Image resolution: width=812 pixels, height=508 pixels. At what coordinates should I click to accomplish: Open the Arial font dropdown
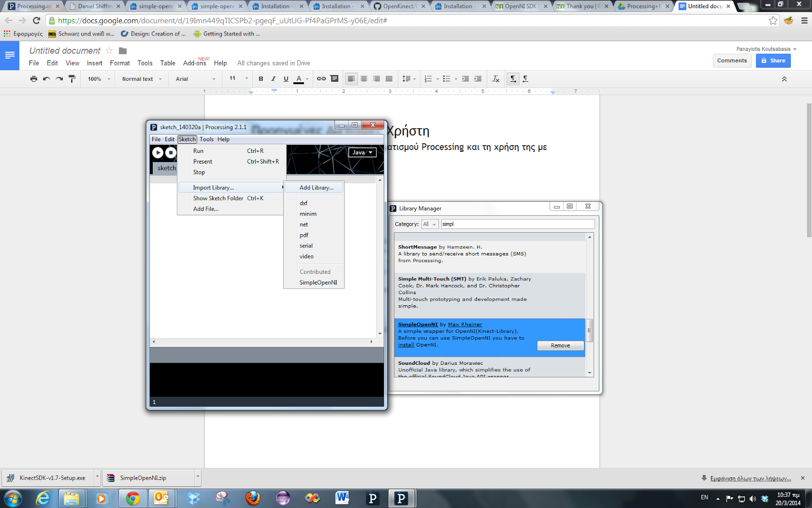click(195, 79)
